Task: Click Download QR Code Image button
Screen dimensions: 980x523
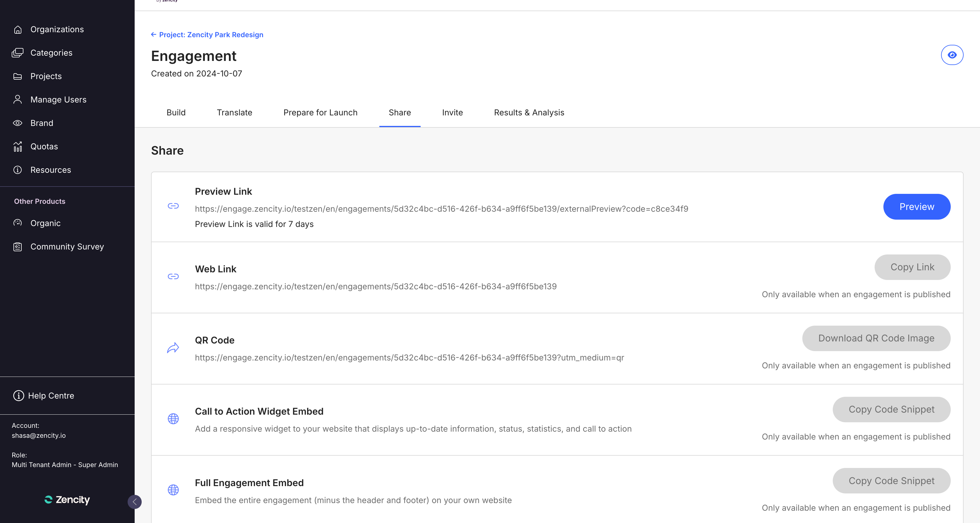Action: click(x=876, y=339)
